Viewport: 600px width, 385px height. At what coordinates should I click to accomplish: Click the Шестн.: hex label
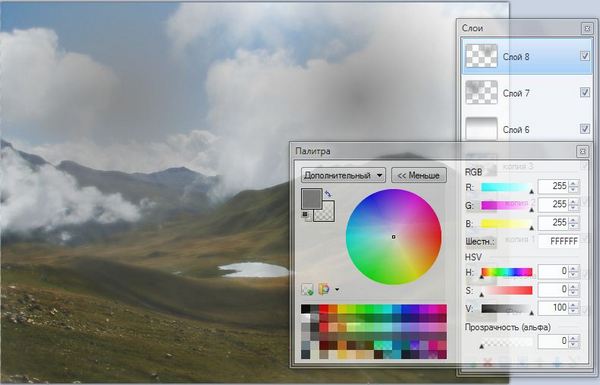coord(480,242)
